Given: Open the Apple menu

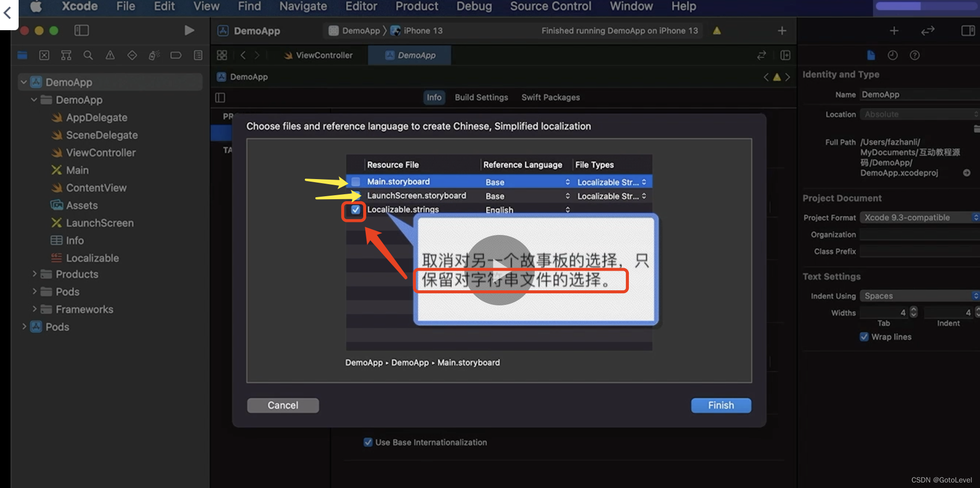Looking at the screenshot, I should coord(36,7).
